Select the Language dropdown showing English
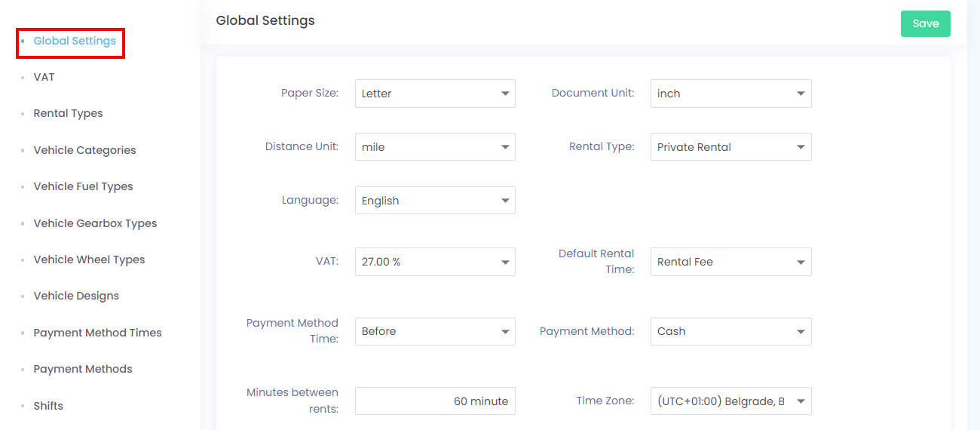980x430 pixels. [435, 201]
